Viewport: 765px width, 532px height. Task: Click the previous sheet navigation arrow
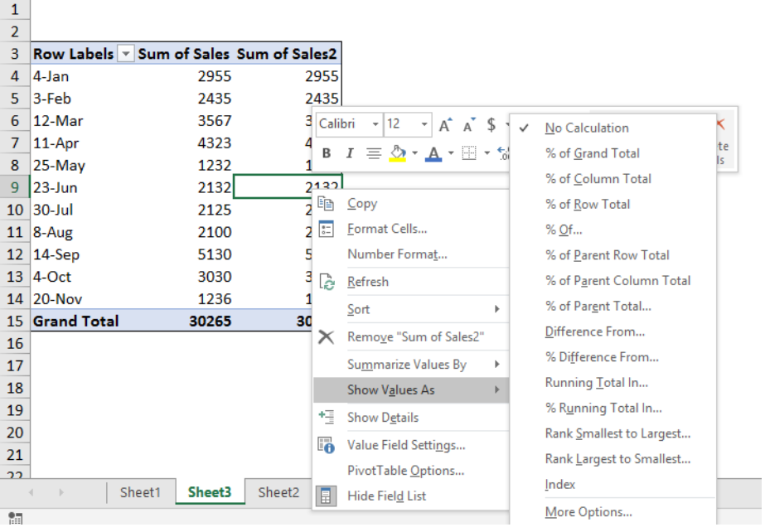[31, 492]
